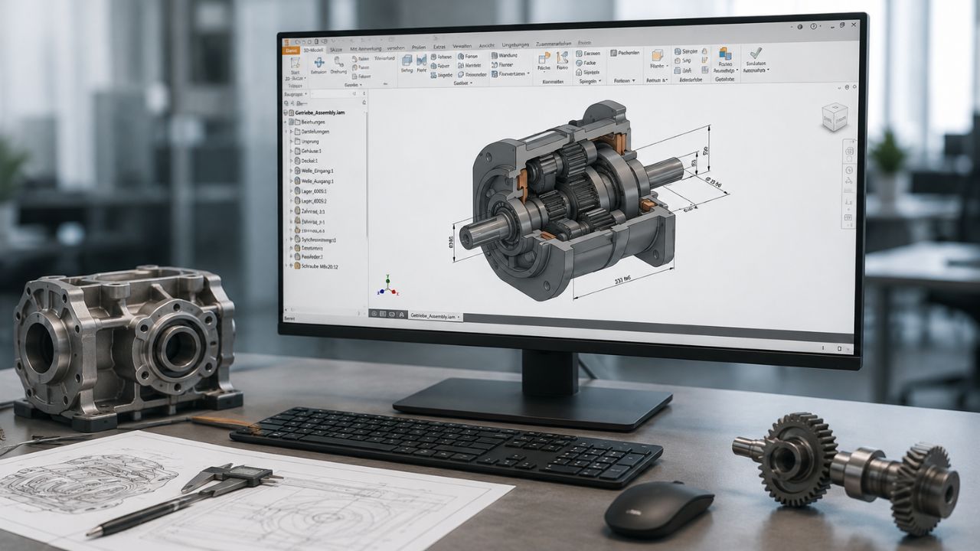This screenshot has height=551, width=980.
Task: Open the Prüfen ribbon tab
Action: click(419, 47)
